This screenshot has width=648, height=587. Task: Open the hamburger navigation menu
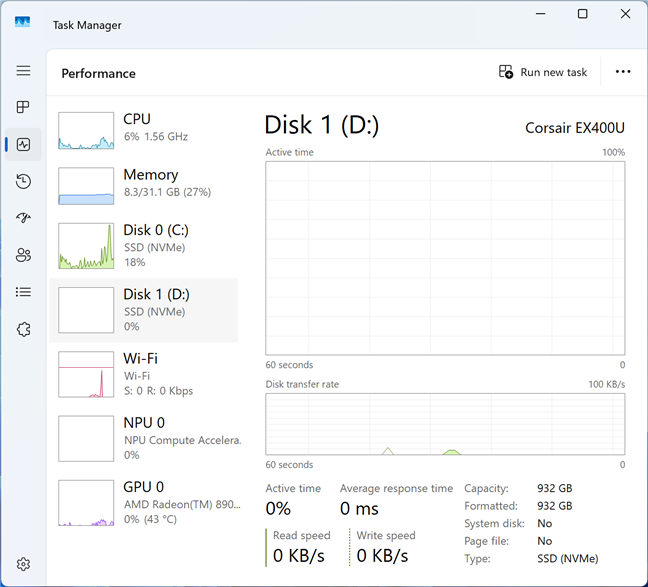pyautogui.click(x=23, y=71)
